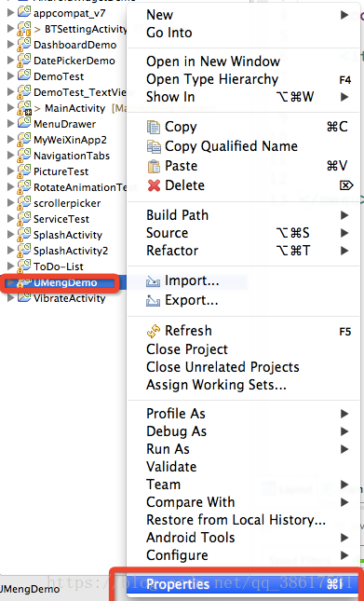364x601 pixels.
Task: Expand the NavigationTabs project node
Action: click(x=11, y=156)
